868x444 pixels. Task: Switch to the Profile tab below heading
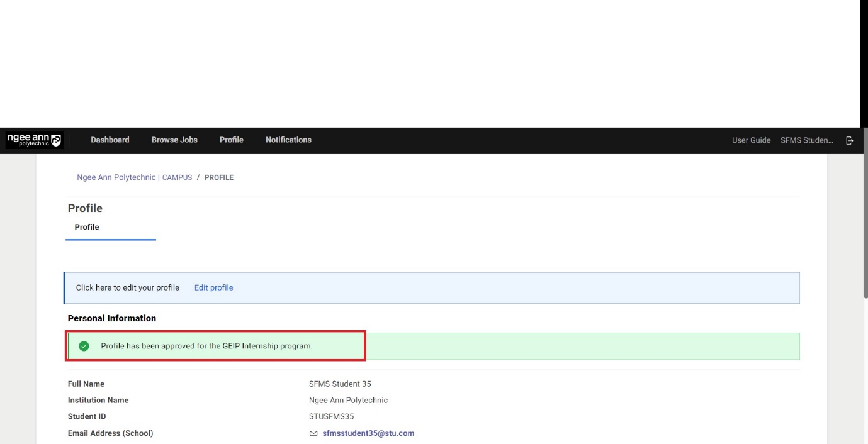click(87, 227)
